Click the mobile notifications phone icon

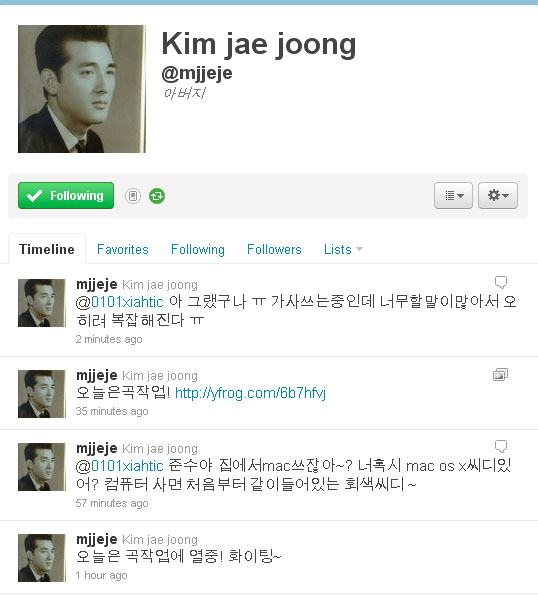pos(133,196)
